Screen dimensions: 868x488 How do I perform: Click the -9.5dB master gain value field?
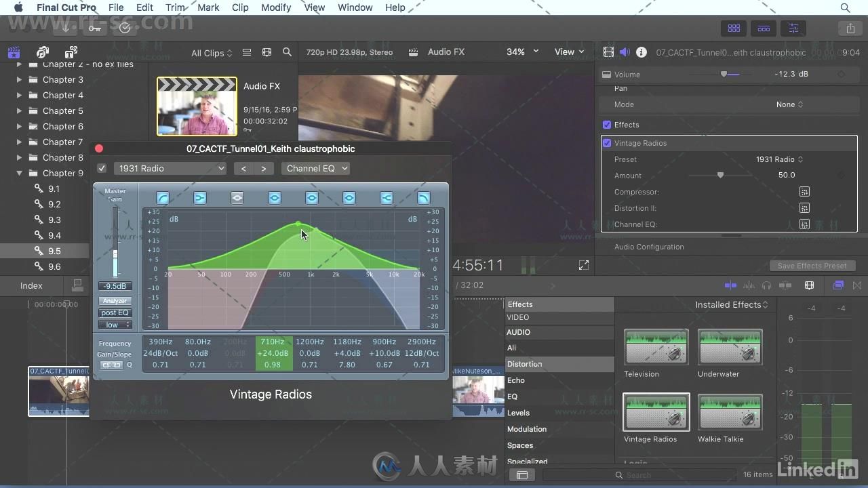pos(115,286)
